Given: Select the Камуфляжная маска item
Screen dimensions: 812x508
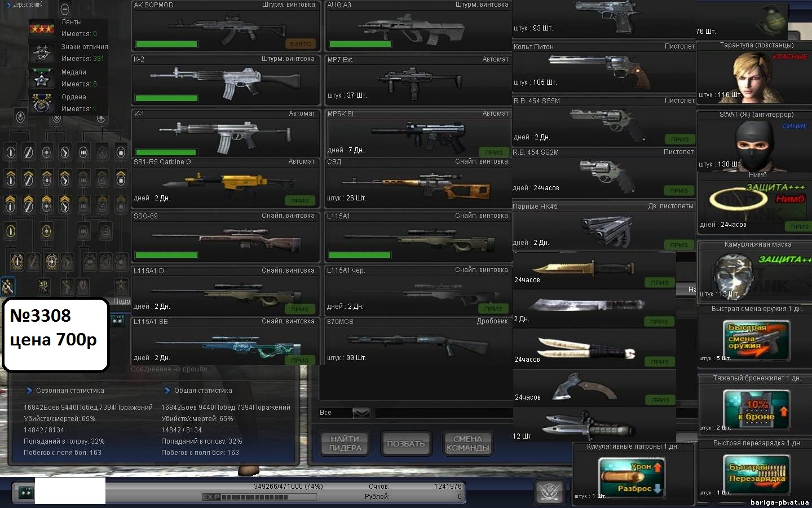Looking at the screenshot, I should tap(754, 272).
